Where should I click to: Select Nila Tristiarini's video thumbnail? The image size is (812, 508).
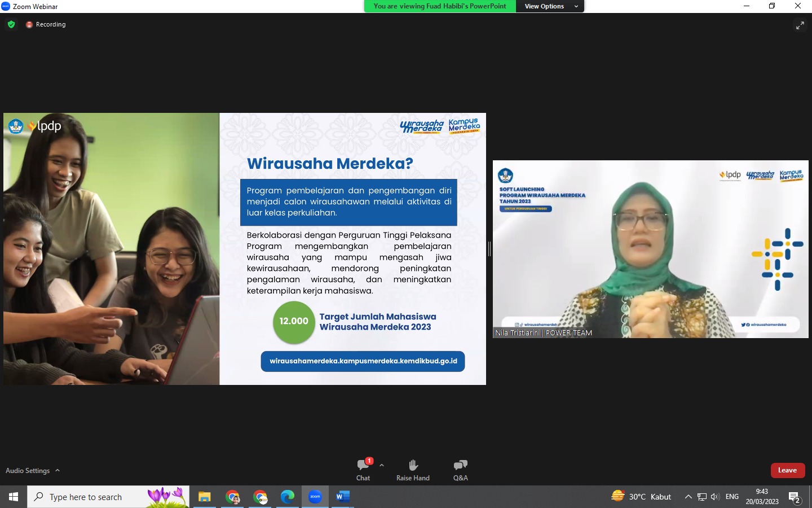coord(651,249)
